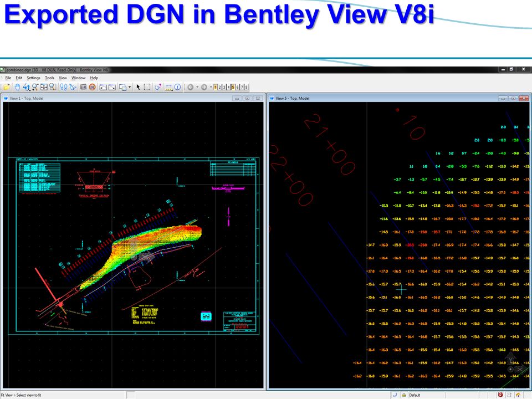Minimize the View 1 window
Viewport: 532px width, 399px height.
(x=237, y=99)
